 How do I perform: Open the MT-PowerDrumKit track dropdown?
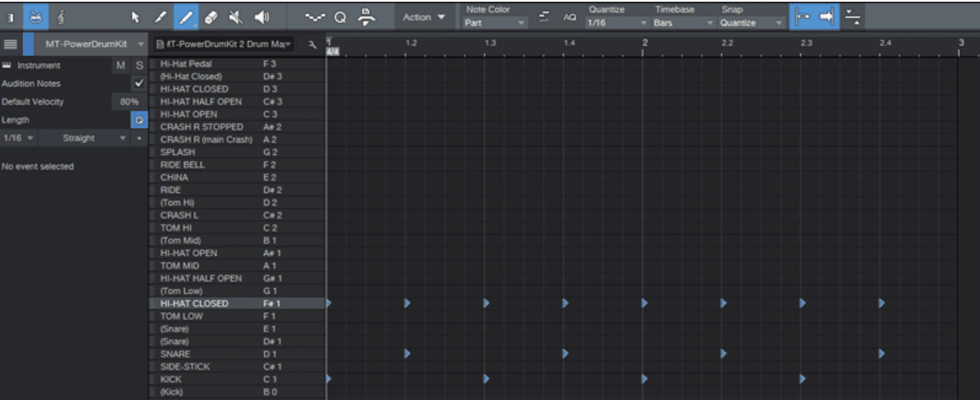91,44
